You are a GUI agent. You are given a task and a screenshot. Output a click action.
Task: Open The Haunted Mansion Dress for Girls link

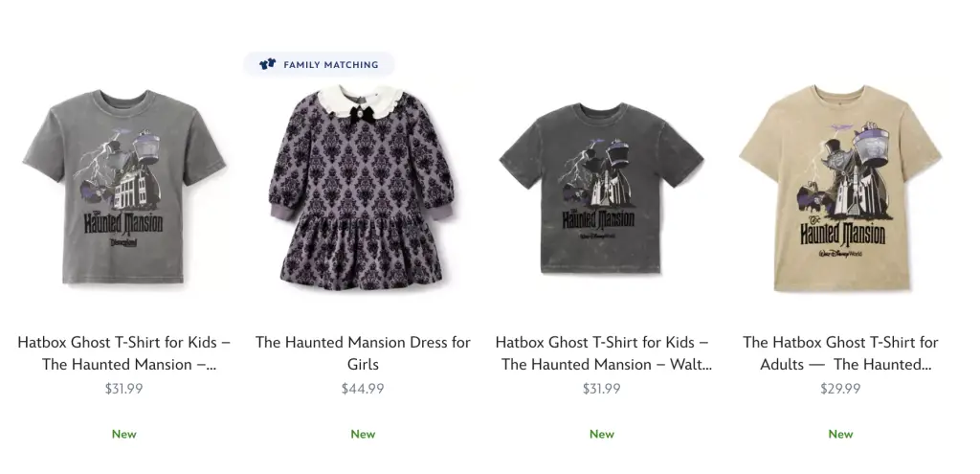363,353
